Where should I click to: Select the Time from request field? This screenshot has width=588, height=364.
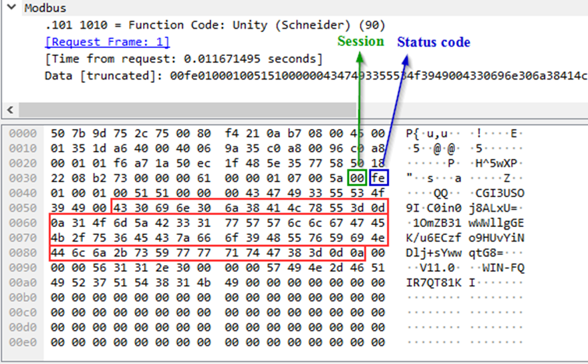tap(183, 59)
